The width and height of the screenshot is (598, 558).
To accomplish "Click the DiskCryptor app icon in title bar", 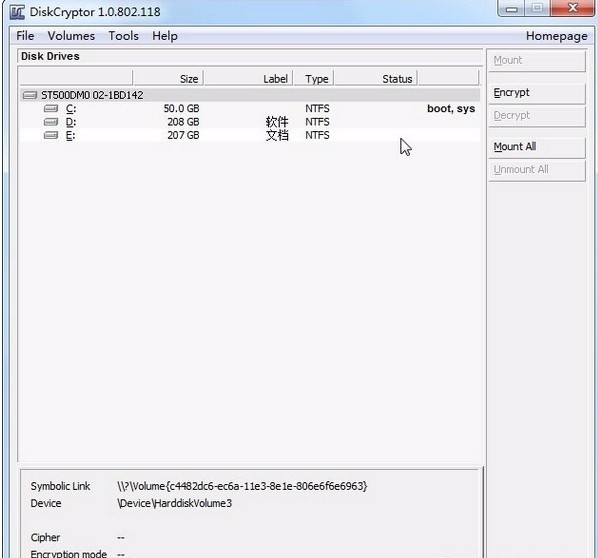I will 17,12.
